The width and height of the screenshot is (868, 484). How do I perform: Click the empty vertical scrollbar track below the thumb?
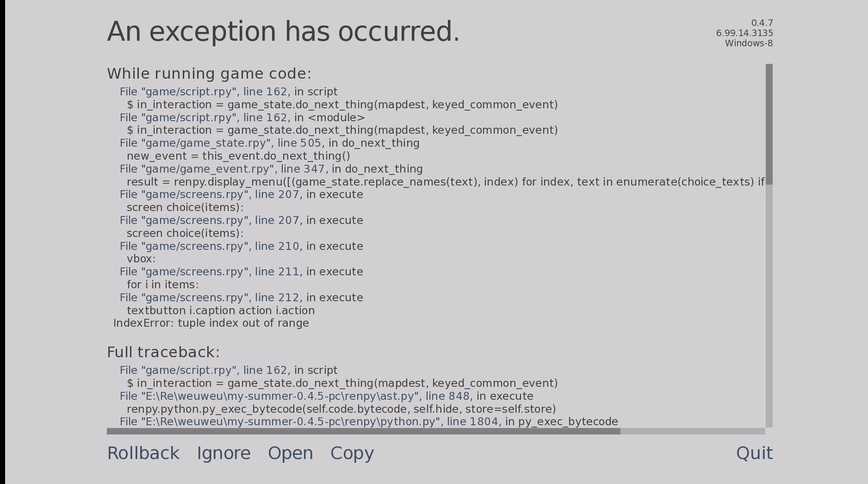pos(769,305)
